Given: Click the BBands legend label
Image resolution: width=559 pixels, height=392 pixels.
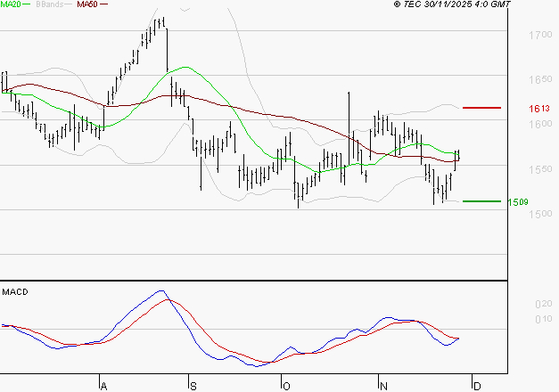Looking at the screenshot, I should pos(49,4).
